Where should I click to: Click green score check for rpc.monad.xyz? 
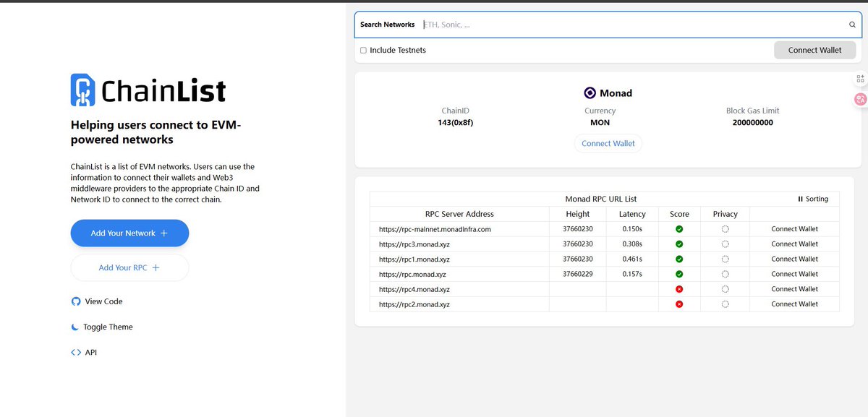[679, 274]
